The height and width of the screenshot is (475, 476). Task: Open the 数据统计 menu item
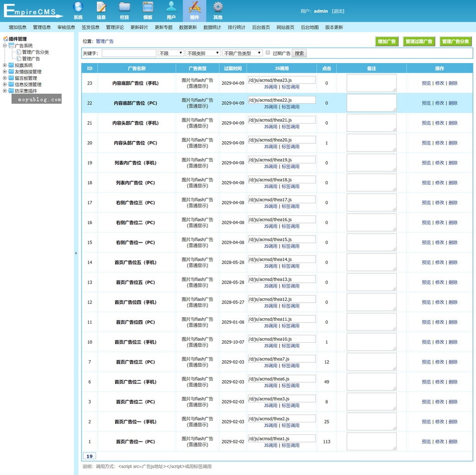tap(212, 28)
